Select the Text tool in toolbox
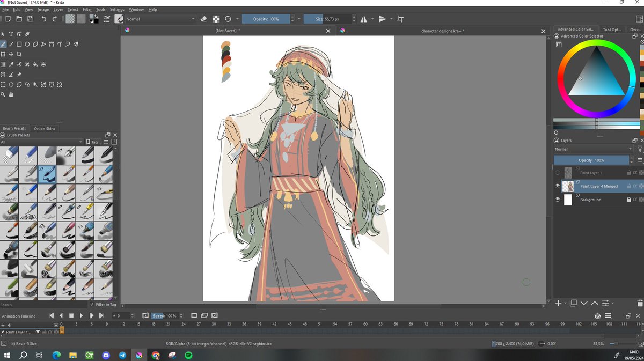Viewport: 644px width, 361px height. [11, 34]
